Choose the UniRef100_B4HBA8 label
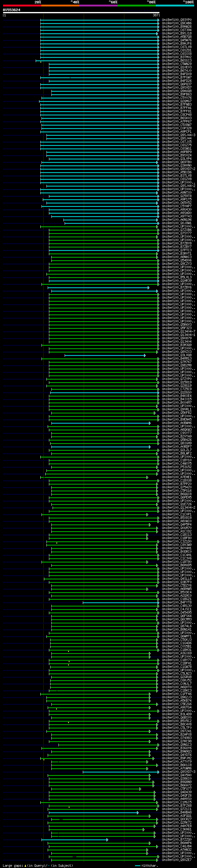Image resolution: width=197 pixels, height=868 pixels. (176, 812)
